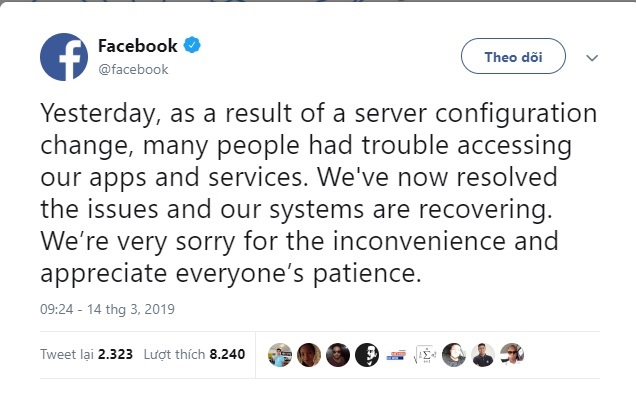The image size is (636, 406).
Task: Click the third liker avatar
Action: click(339, 355)
